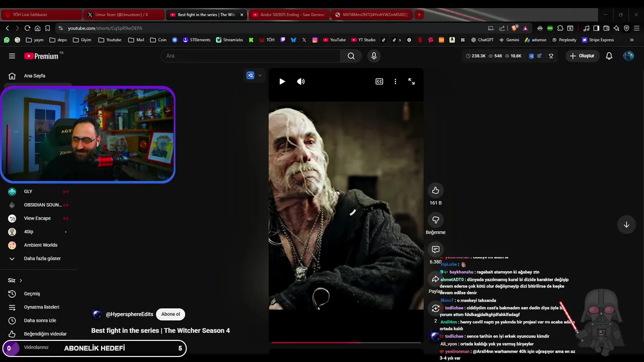The width and height of the screenshot is (644, 362).
Task: Close the Best fight in the series tab
Action: pos(242,15)
